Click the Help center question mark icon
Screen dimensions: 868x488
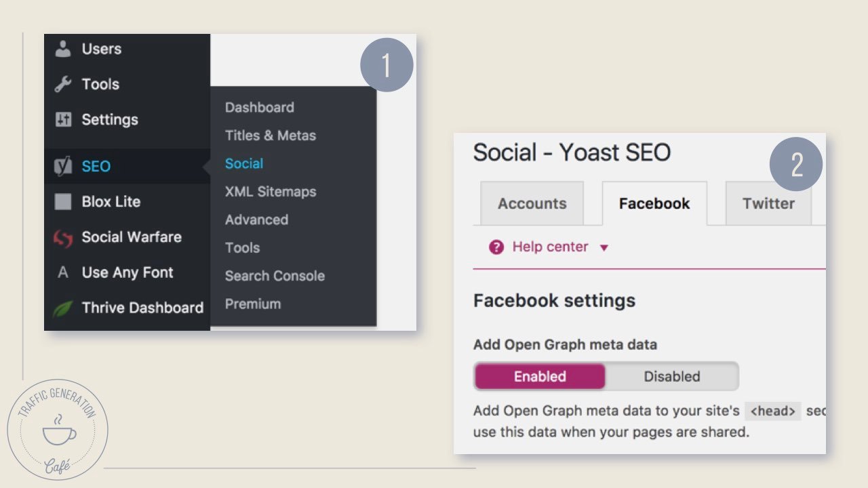tap(496, 247)
